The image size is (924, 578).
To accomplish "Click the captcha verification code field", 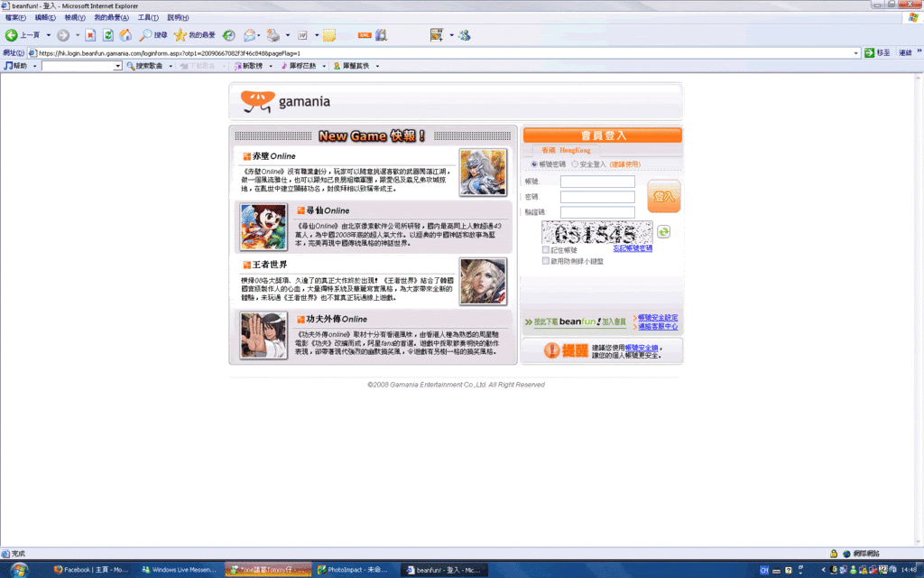I will point(597,211).
